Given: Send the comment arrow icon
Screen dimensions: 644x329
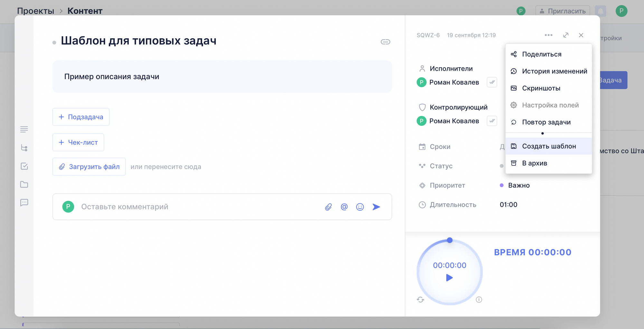Looking at the screenshot, I should [376, 207].
